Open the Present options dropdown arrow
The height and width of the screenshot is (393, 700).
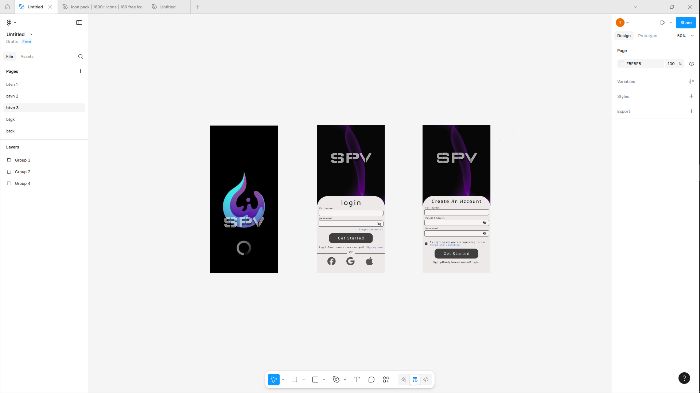pos(671,22)
